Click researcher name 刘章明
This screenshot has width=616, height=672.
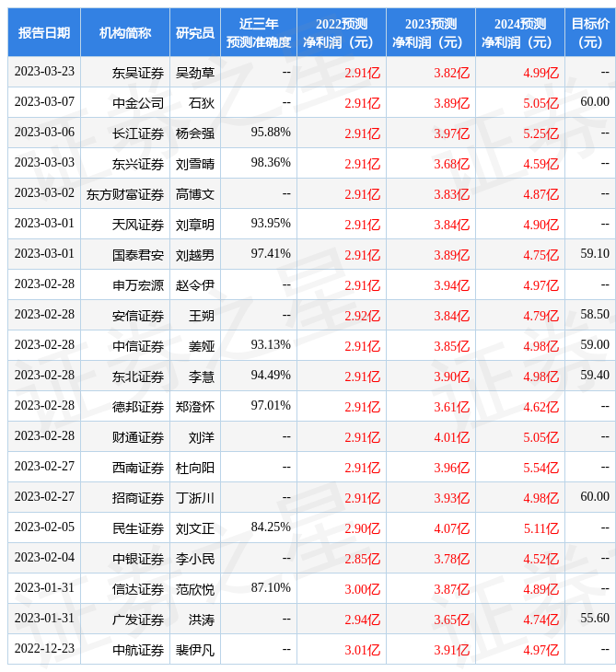[x=195, y=225]
